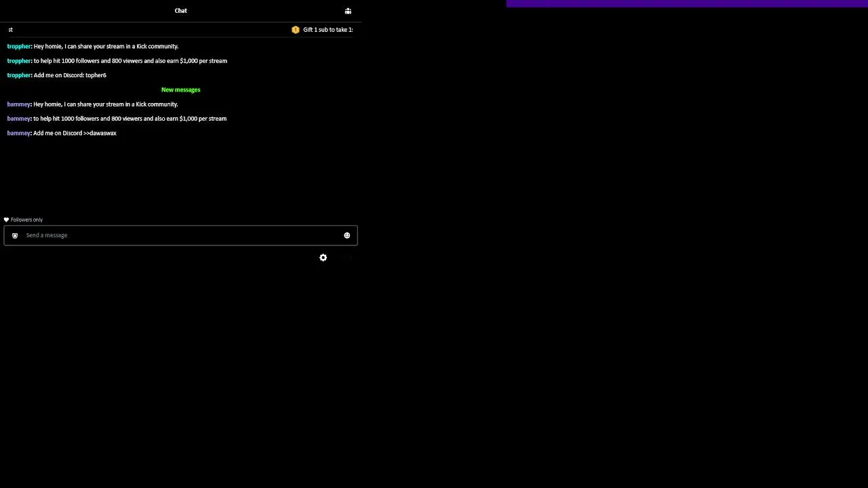868x488 pixels.
Task: Open chat settings gear icon
Action: (x=323, y=258)
